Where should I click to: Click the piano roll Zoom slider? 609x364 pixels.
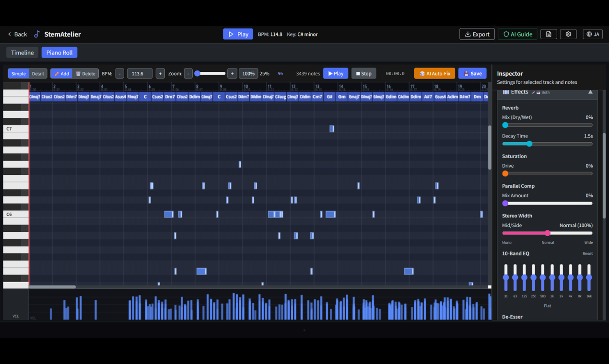pyautogui.click(x=210, y=74)
